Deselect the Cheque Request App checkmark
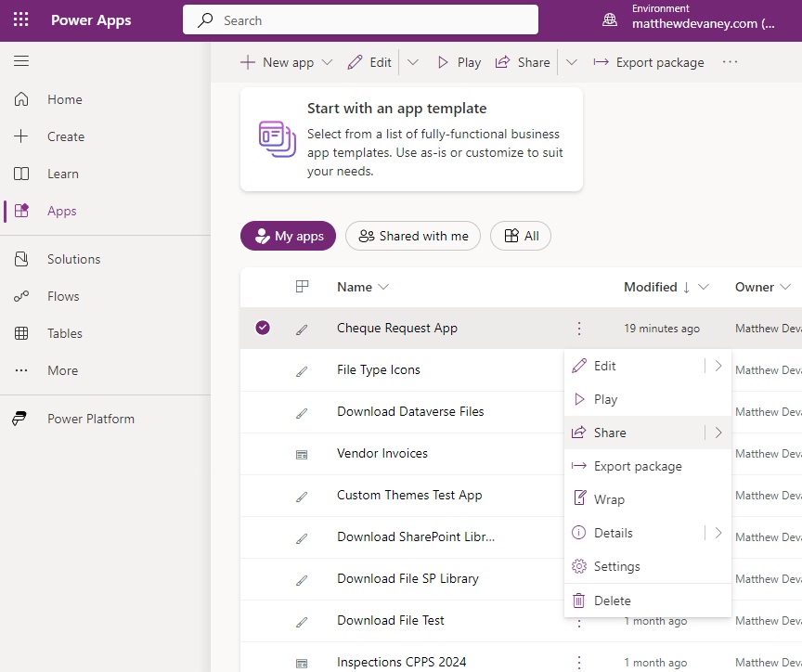This screenshot has width=802, height=672. coord(263,328)
